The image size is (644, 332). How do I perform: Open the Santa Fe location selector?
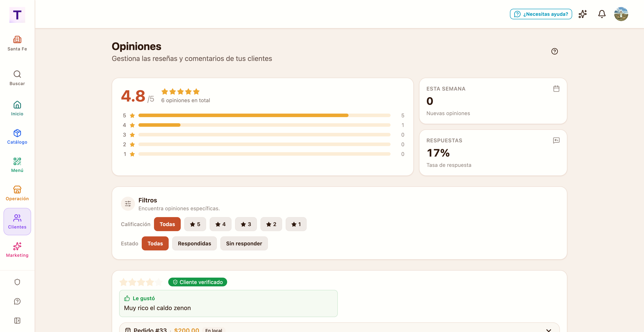coord(17,43)
